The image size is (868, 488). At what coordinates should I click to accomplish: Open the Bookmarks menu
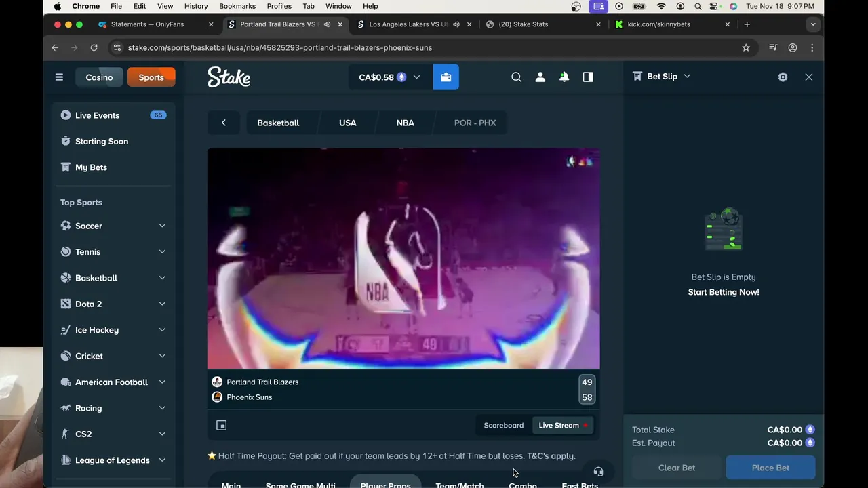[x=237, y=6]
